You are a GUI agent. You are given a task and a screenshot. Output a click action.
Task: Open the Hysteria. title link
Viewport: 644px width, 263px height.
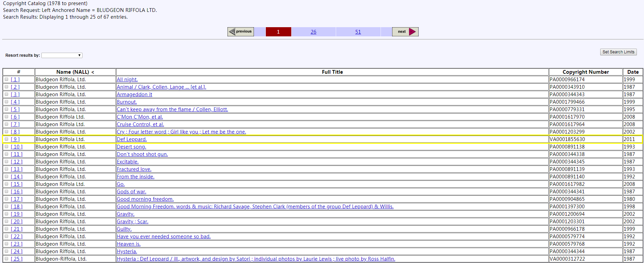coord(127,251)
